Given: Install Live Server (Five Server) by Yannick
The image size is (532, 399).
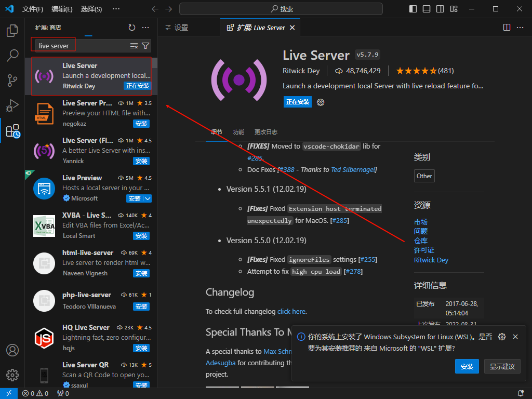Looking at the screenshot, I should [x=141, y=161].
